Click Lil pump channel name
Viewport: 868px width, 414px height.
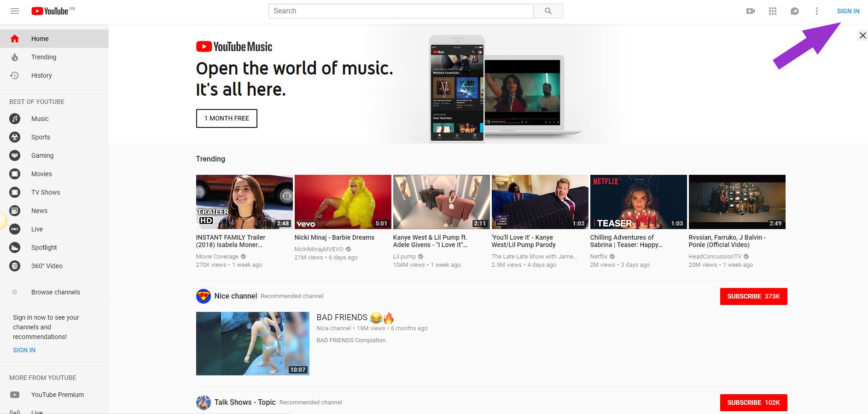[x=404, y=257]
